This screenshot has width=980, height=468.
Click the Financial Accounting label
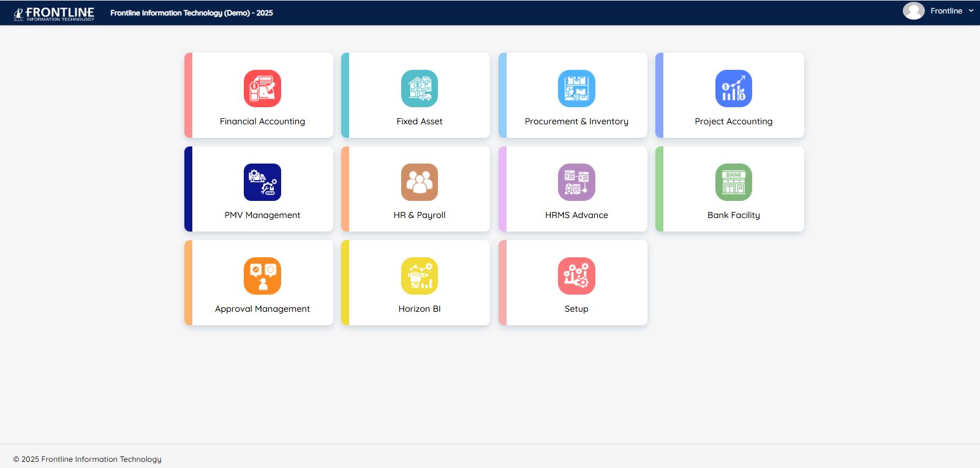point(262,121)
